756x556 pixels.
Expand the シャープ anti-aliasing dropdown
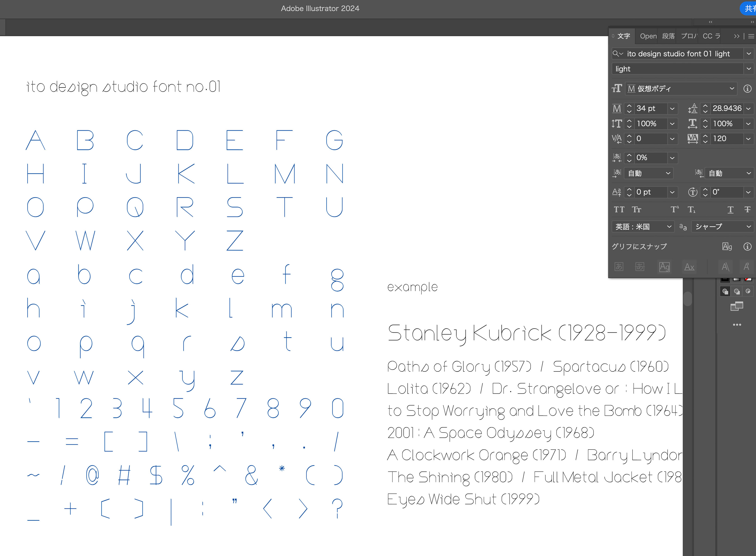coord(722,226)
